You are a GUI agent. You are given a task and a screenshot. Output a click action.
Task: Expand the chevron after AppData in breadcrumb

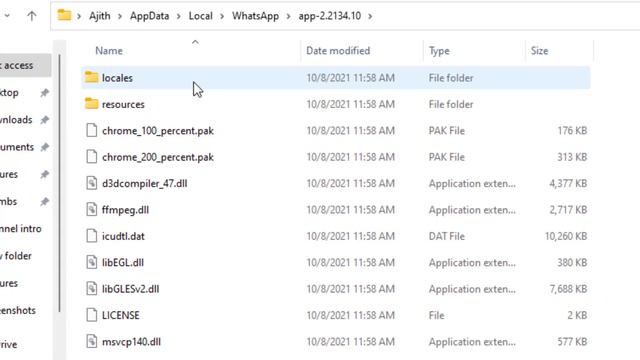pyautogui.click(x=179, y=16)
